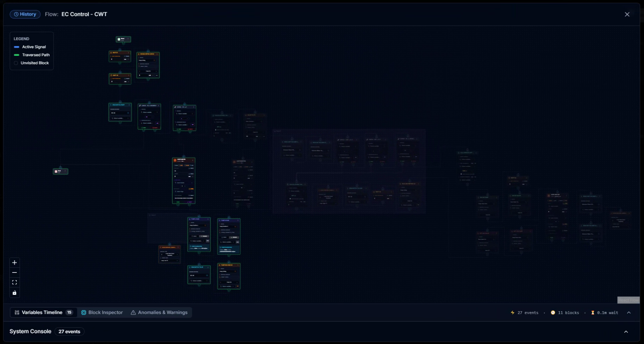Image resolution: width=644 pixels, height=344 pixels.
Task: Close the flow history dialog
Action: 627,14
